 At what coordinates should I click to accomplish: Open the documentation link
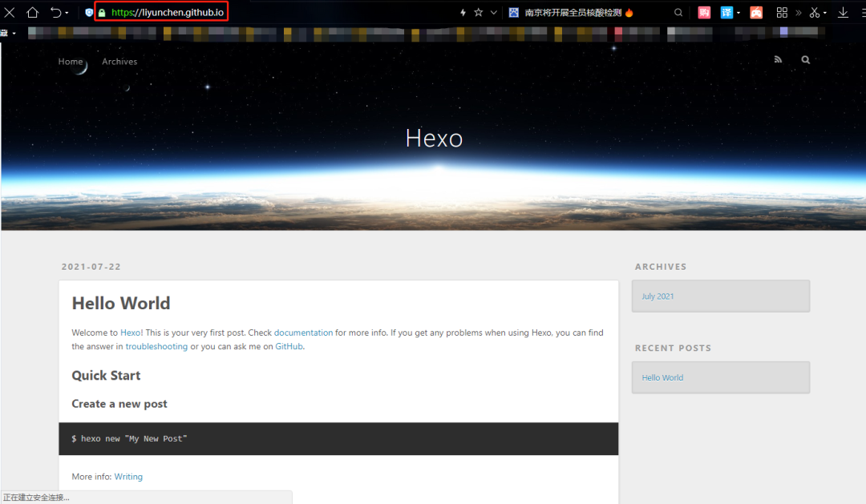click(303, 333)
